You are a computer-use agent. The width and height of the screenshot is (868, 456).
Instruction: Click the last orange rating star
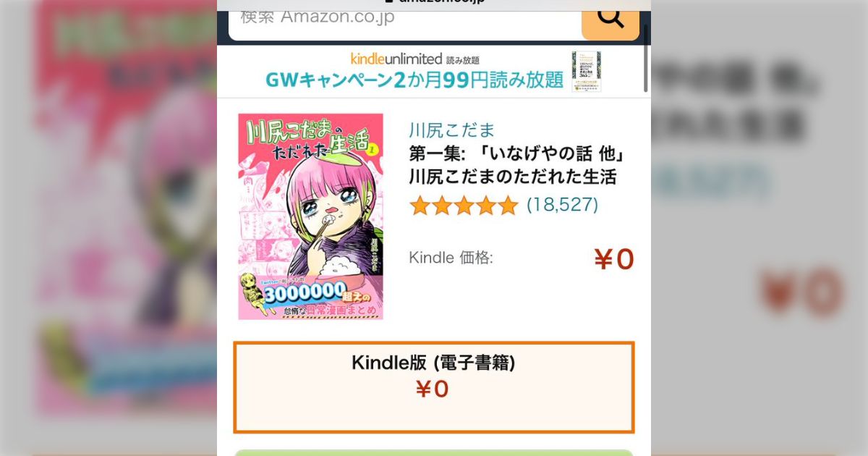pos(508,206)
